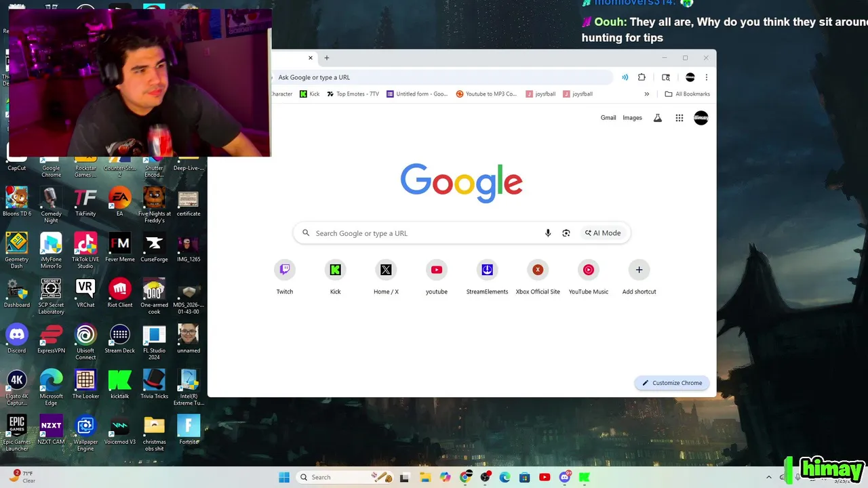Open the YouTube Music shortcut
Screen dimensions: 868x488
pos(589,270)
